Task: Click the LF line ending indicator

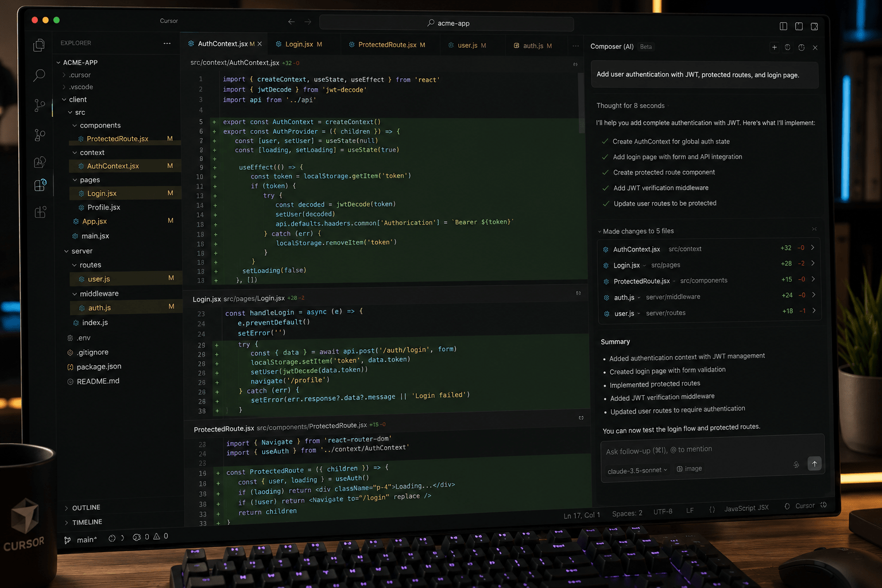Action: pyautogui.click(x=690, y=510)
